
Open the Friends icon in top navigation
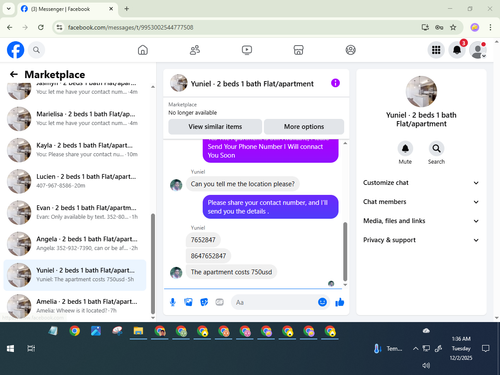195,50
